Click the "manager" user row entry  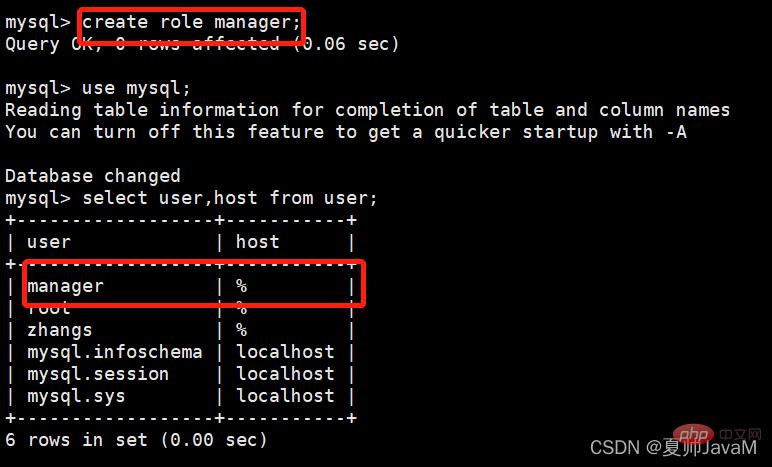(x=65, y=286)
